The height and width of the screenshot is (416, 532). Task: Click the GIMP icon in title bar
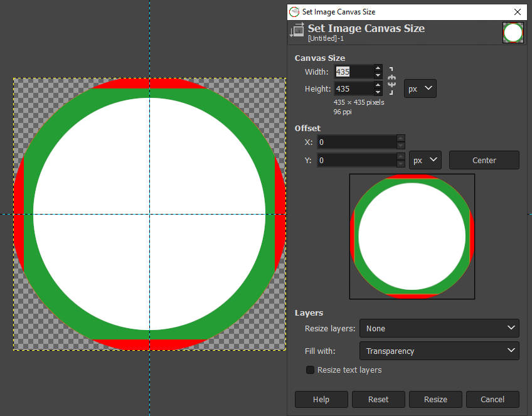pyautogui.click(x=294, y=11)
